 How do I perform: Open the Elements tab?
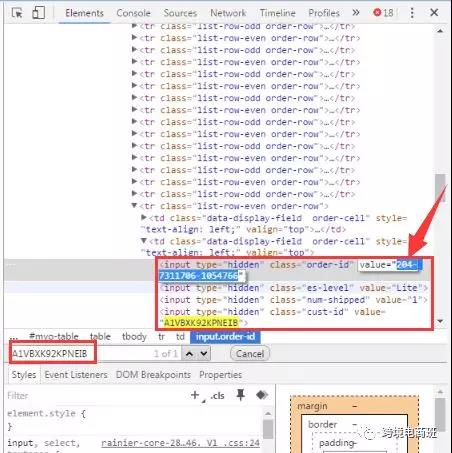point(84,13)
